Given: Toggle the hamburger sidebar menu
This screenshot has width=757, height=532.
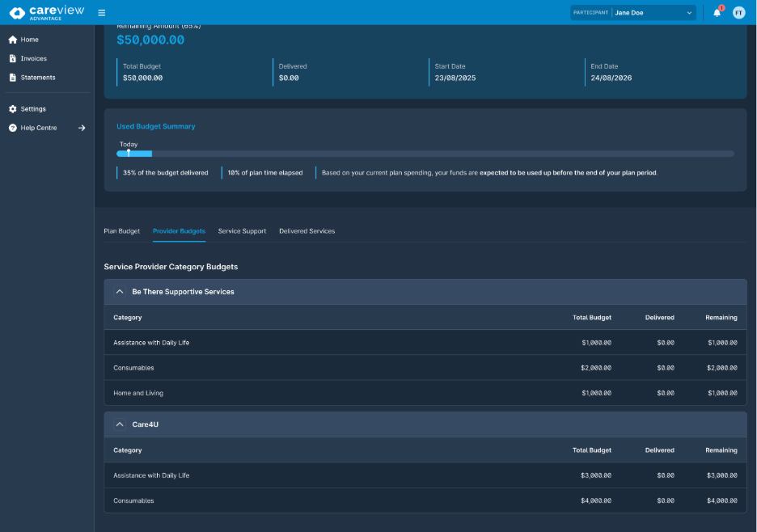Looking at the screenshot, I should pos(101,13).
